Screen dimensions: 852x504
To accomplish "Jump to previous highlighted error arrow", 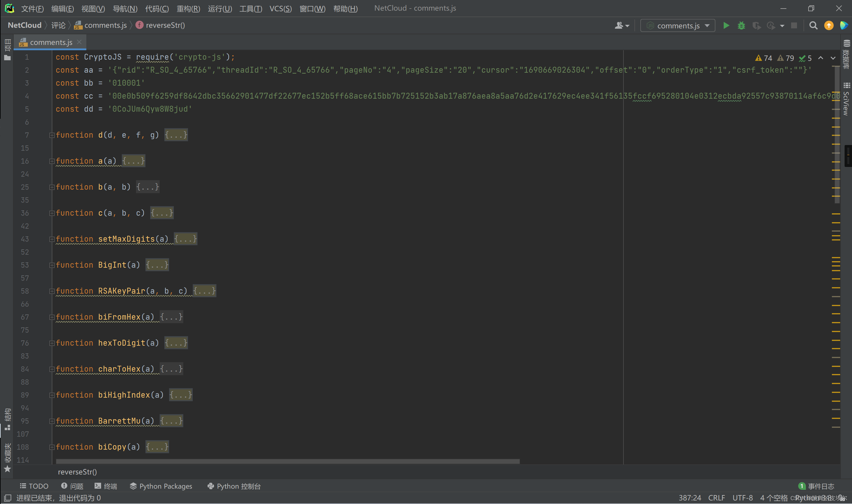I will point(821,58).
